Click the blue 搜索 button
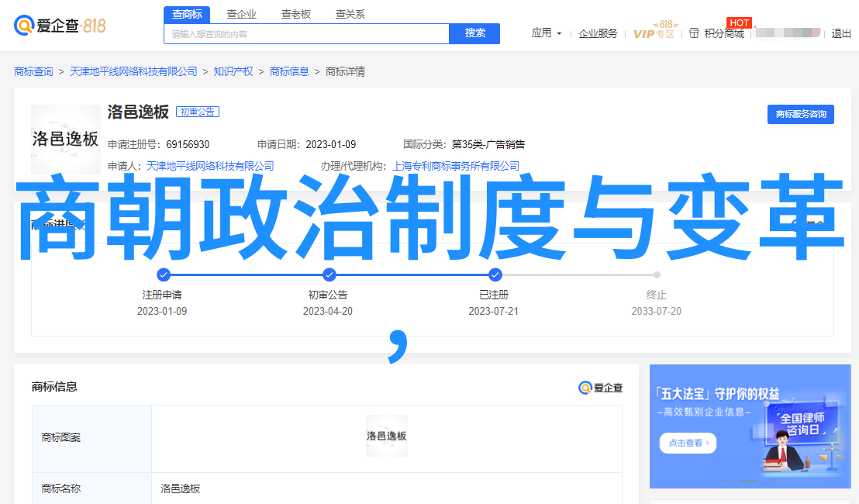 click(474, 33)
